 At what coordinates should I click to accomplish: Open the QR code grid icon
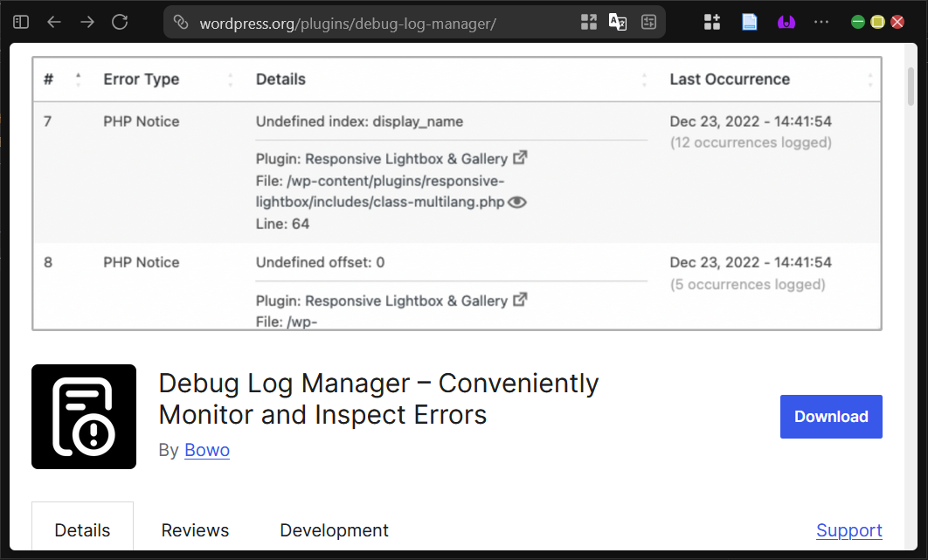point(589,23)
